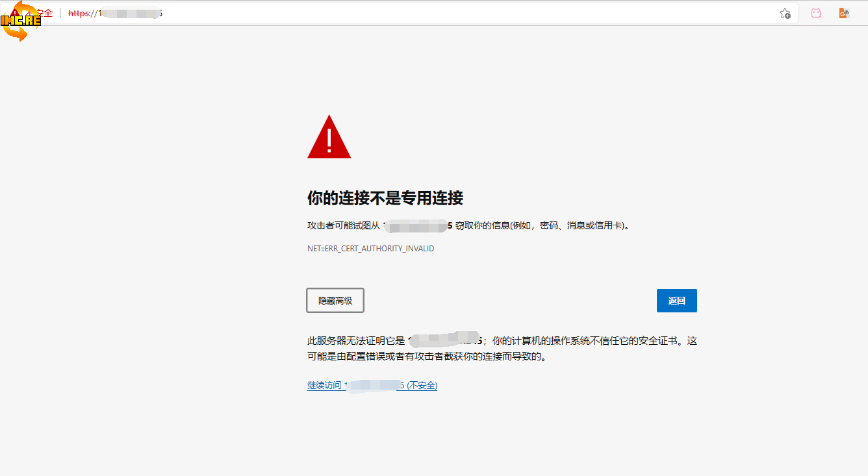Click the red 不安全 security label
The width and height of the screenshot is (868, 476).
44,13
